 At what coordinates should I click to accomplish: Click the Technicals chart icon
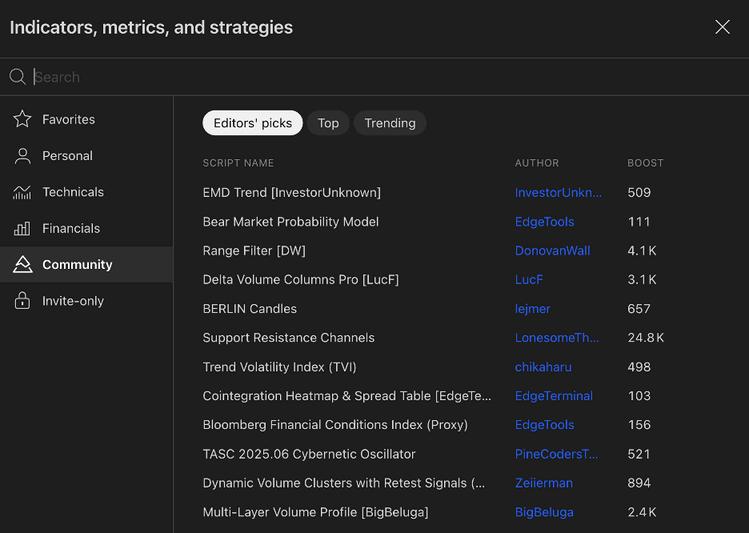tap(22, 192)
